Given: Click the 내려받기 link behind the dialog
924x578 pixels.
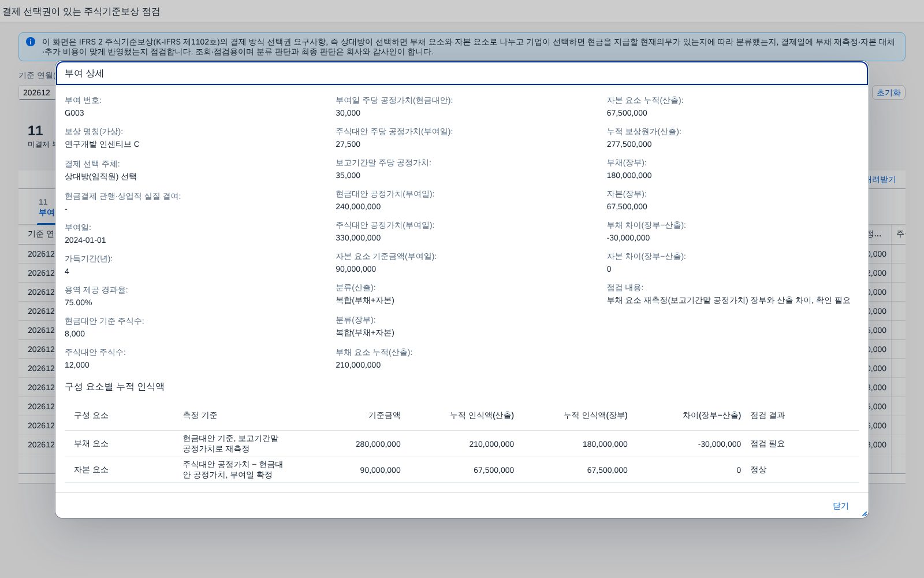Looking at the screenshot, I should (x=882, y=180).
